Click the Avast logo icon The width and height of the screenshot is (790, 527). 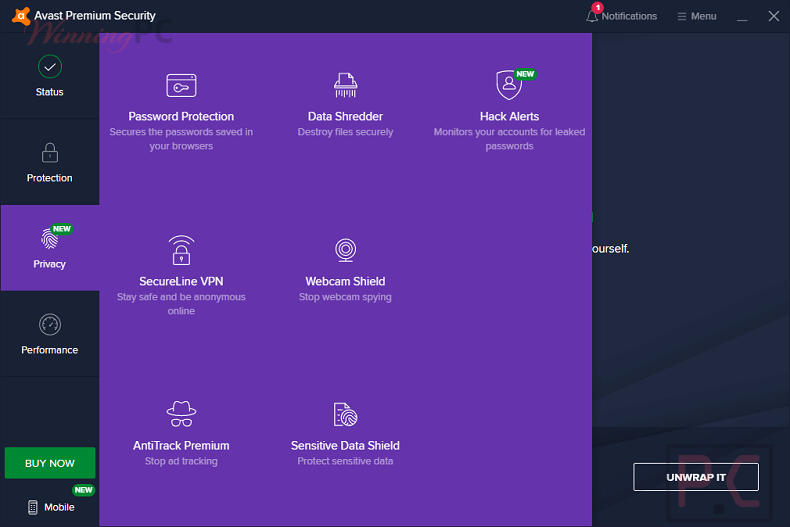(x=21, y=16)
